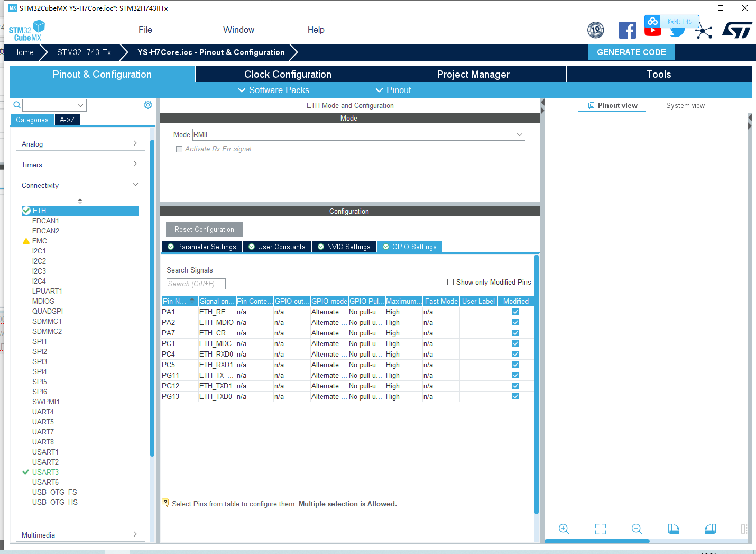Screen dimensions: 756x554
Task: Toggle the Modified checkbox for PA7
Action: pyautogui.click(x=515, y=333)
